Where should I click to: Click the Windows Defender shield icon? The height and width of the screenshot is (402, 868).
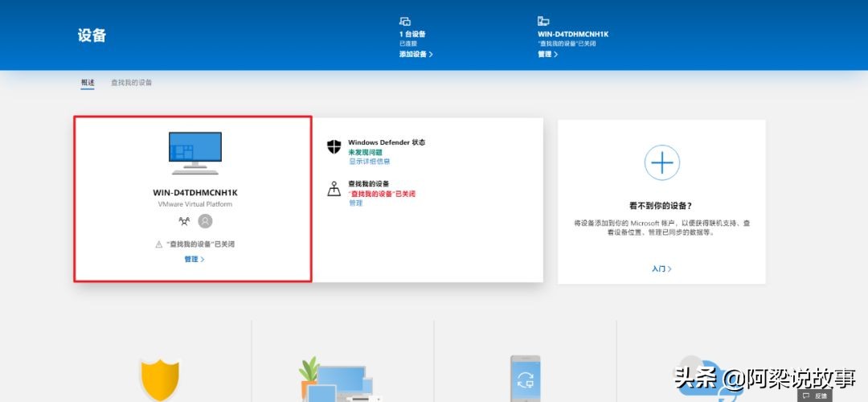click(334, 147)
